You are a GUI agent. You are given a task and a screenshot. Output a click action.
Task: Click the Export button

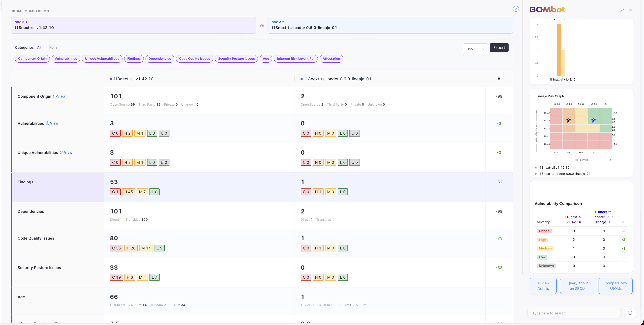(499, 47)
